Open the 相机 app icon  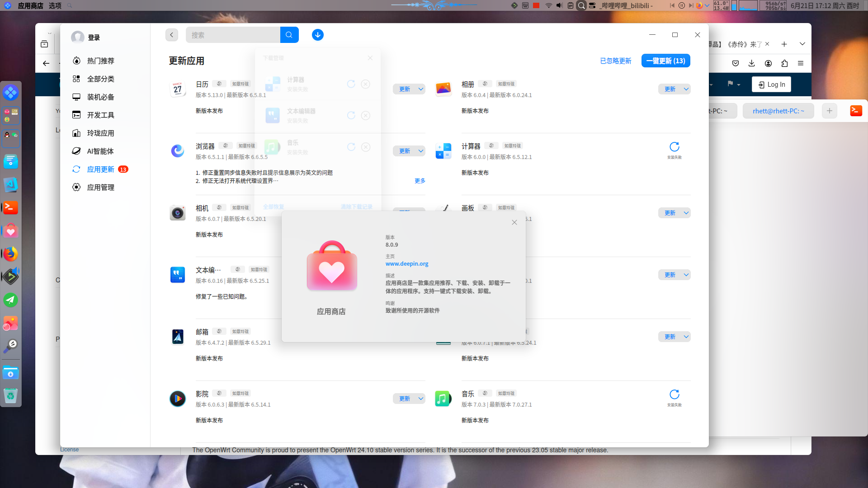[178, 213]
